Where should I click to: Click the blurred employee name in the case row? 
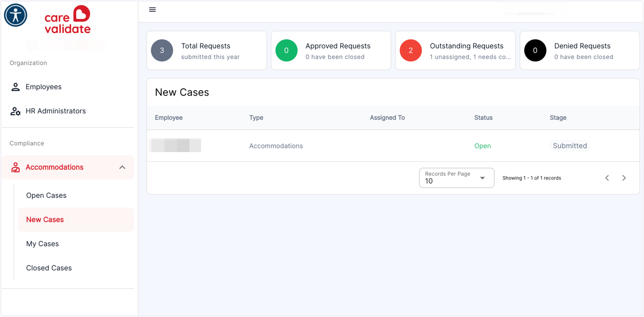(x=175, y=145)
